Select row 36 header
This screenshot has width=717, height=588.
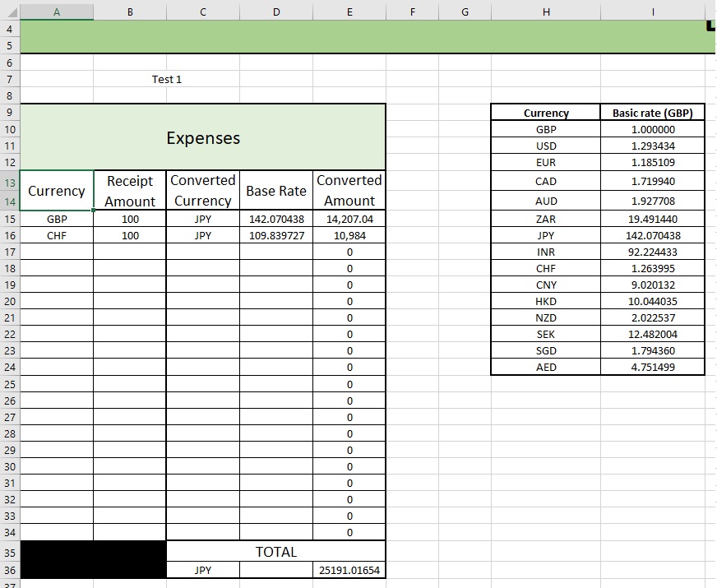tap(10, 570)
